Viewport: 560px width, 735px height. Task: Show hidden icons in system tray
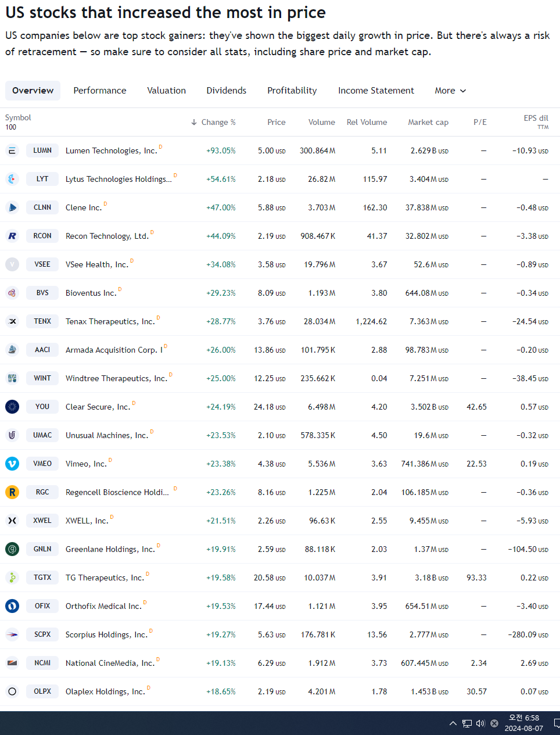(453, 723)
